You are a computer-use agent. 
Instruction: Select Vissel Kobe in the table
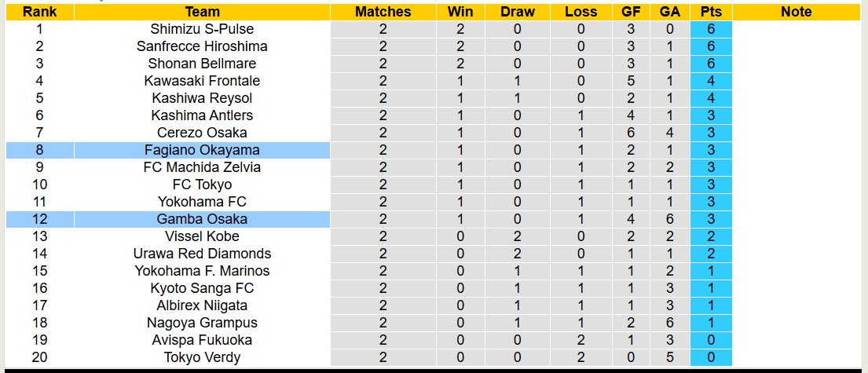click(202, 236)
